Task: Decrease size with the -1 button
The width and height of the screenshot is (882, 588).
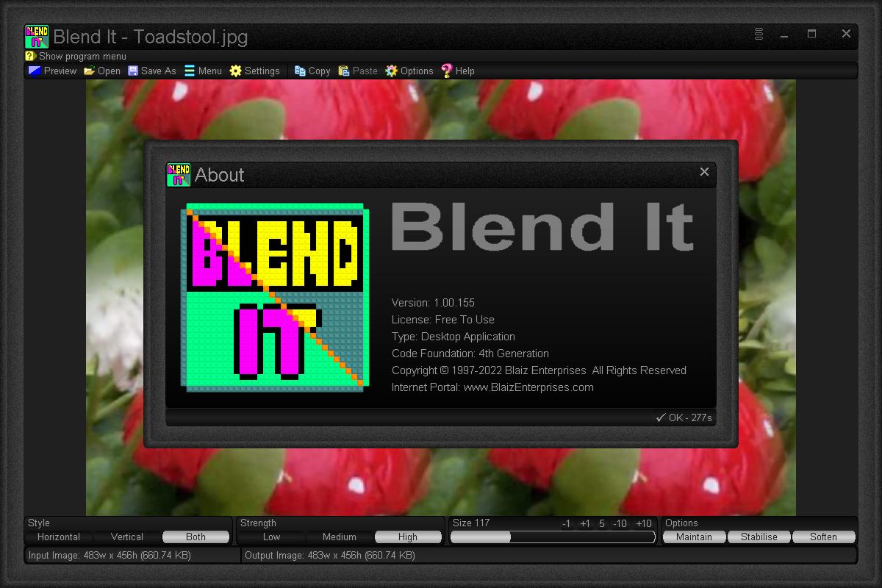Action: (566, 523)
